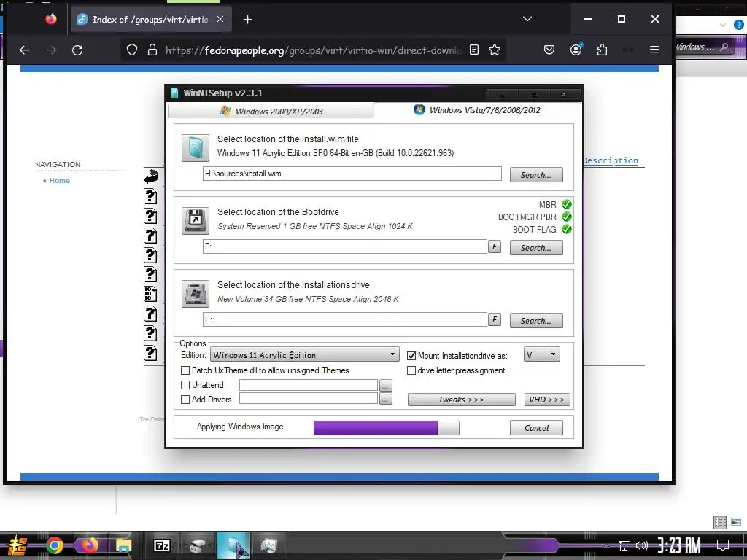Open 7-Zip from the taskbar
This screenshot has height=560, width=747.
click(161, 545)
